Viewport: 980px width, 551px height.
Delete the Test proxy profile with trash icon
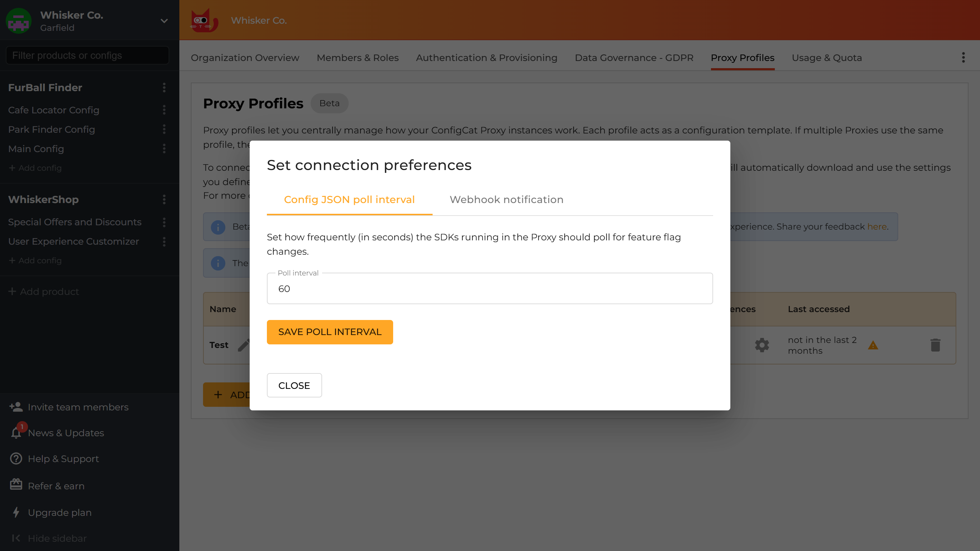[x=936, y=345]
